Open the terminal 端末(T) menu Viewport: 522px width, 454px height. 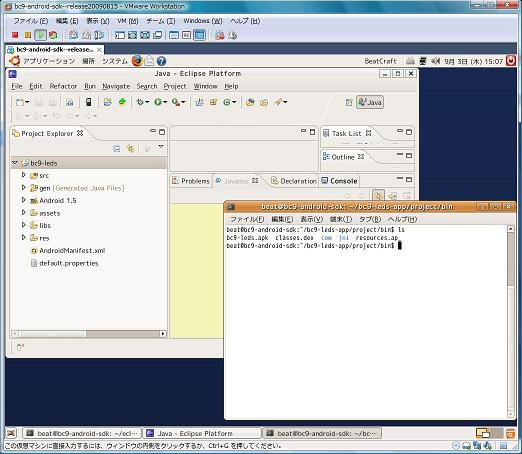[x=341, y=219]
